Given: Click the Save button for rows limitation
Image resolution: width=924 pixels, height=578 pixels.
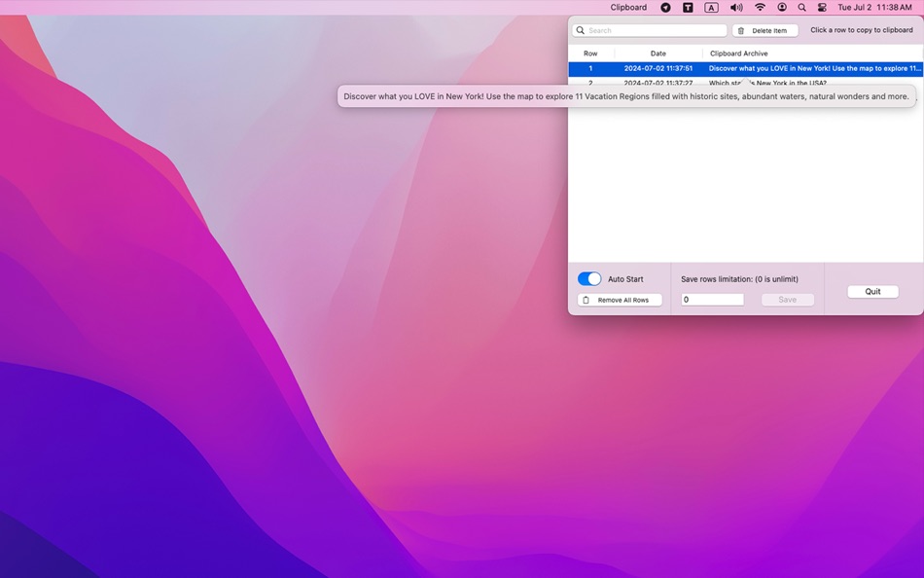Looking at the screenshot, I should pos(787,300).
